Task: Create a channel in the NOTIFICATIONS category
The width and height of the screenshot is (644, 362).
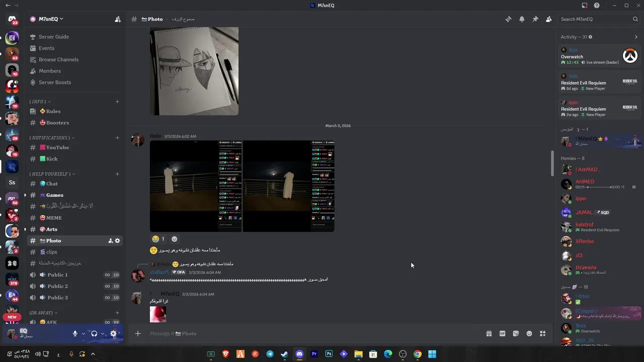Action: pos(117,138)
